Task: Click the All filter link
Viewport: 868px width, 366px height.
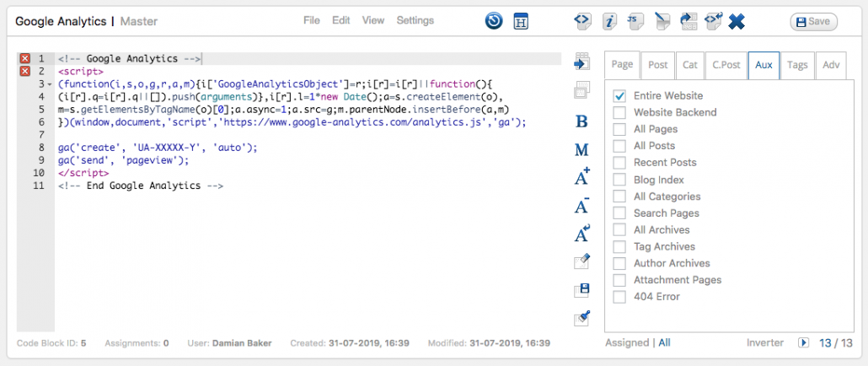Action: [665, 343]
